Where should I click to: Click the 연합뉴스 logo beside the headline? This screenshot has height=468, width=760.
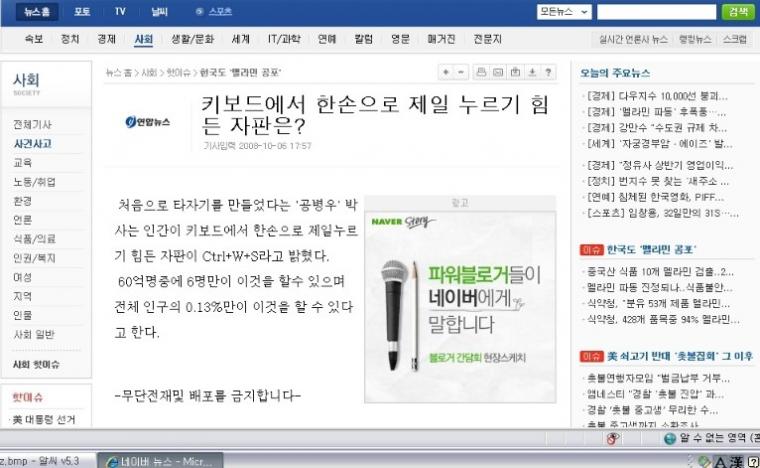tap(147, 122)
